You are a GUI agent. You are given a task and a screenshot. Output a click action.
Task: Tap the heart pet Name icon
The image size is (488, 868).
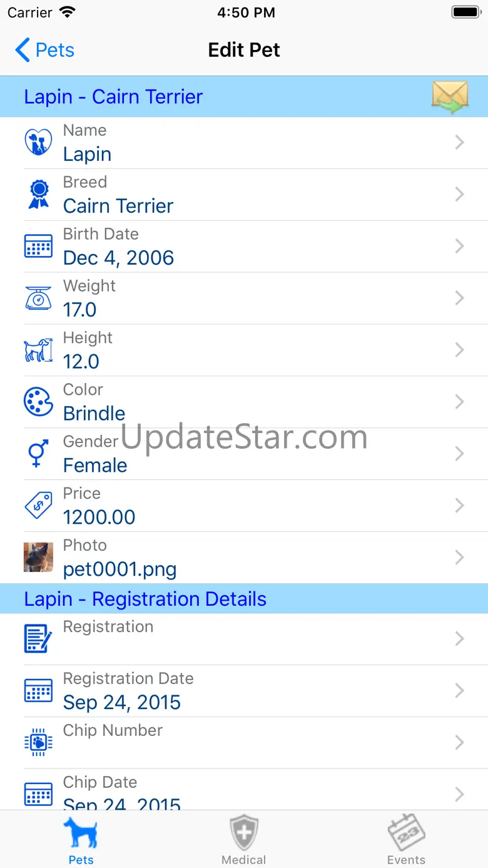[x=38, y=143]
